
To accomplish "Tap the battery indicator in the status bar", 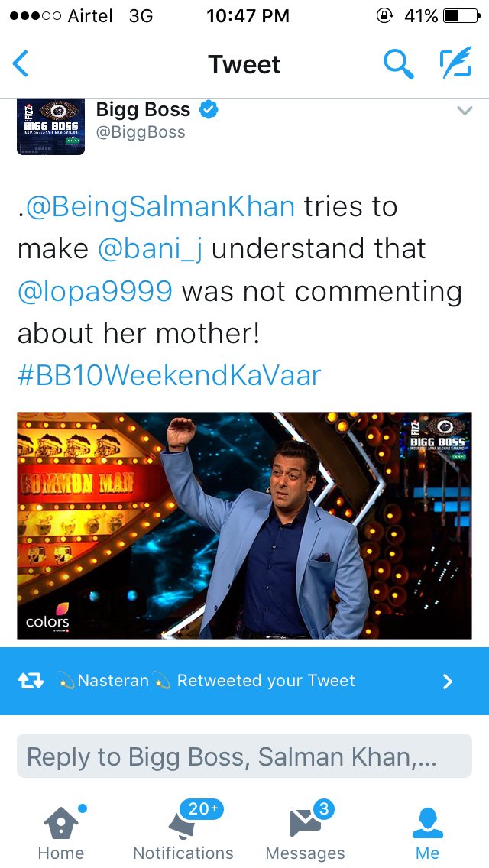I will [461, 15].
